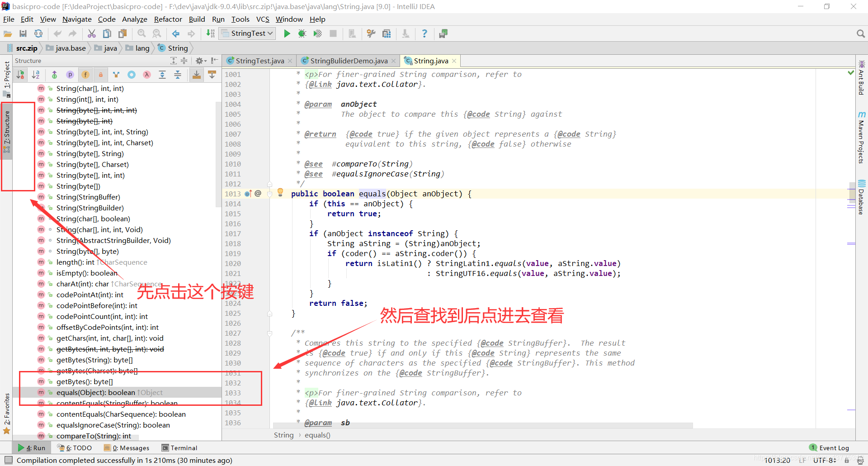The width and height of the screenshot is (868, 466).
Task: Navigate Back with the blue arrow
Action: (x=176, y=33)
